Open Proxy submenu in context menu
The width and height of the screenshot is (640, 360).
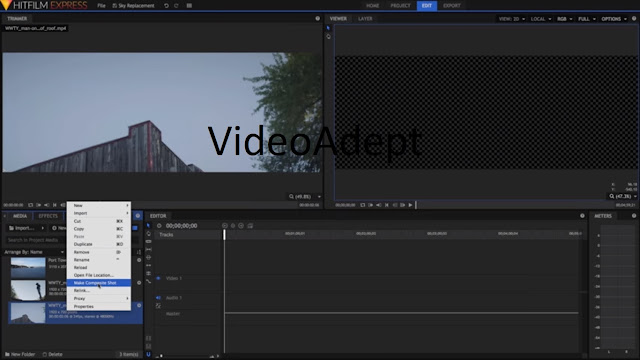pos(99,298)
